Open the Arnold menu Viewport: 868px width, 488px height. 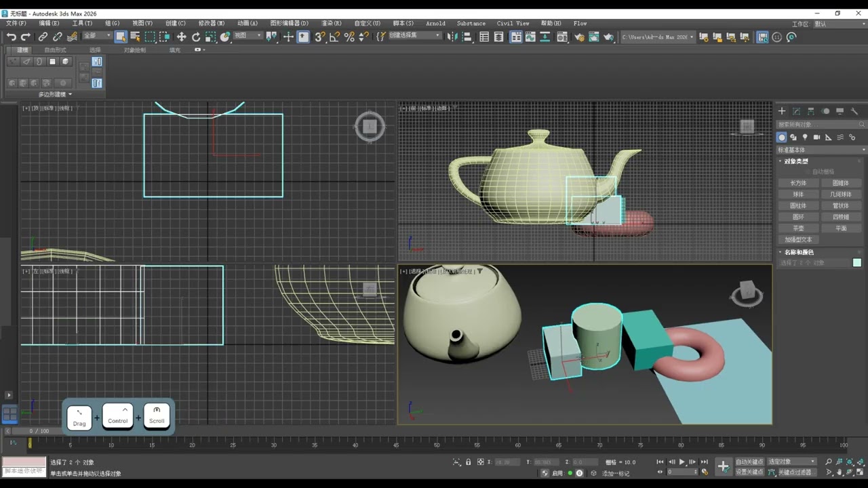(435, 23)
